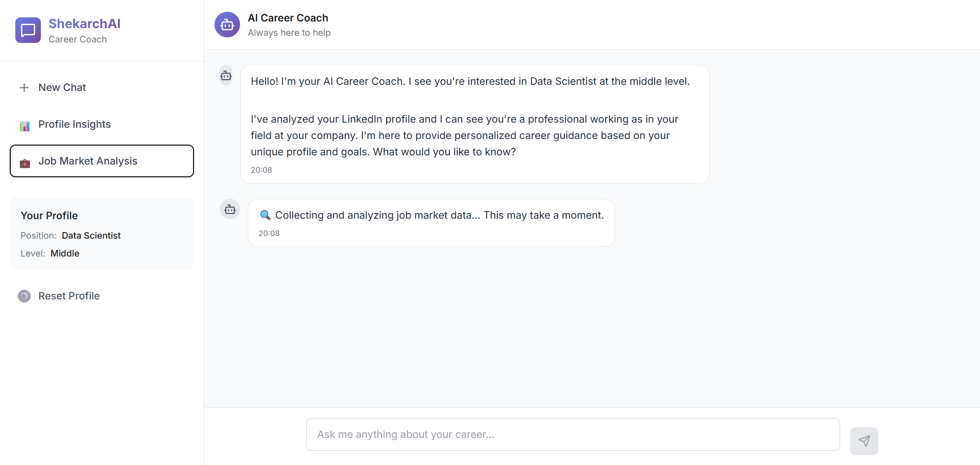980x465 pixels.
Task: Click the bar chart Profile Insights icon
Action: (25, 126)
